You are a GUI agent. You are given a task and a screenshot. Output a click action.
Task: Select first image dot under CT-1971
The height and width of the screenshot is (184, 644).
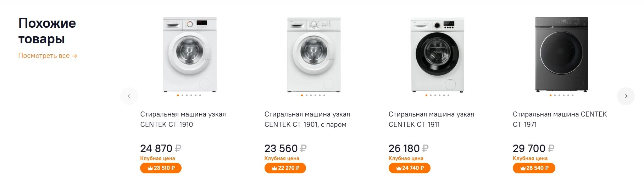click(x=550, y=95)
